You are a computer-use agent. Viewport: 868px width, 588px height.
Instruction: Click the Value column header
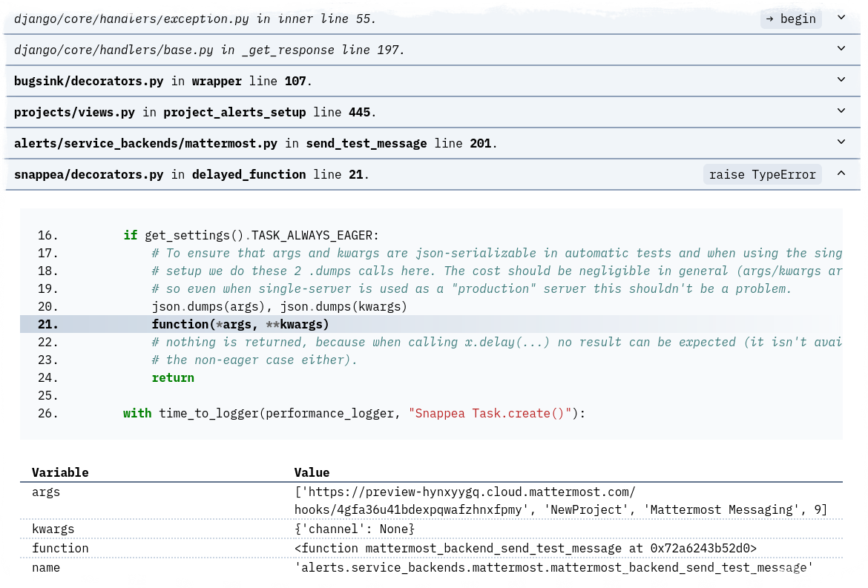pyautogui.click(x=312, y=472)
